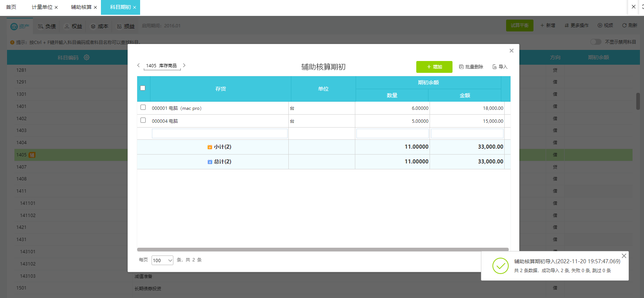Close the 辅助核算 tab
Viewport: 644px width, 298px height.
pos(95,7)
